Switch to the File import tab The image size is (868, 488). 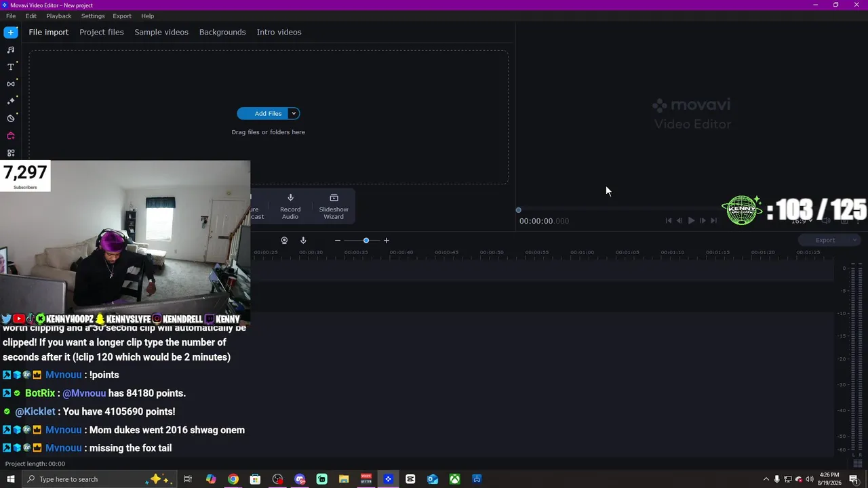[49, 32]
